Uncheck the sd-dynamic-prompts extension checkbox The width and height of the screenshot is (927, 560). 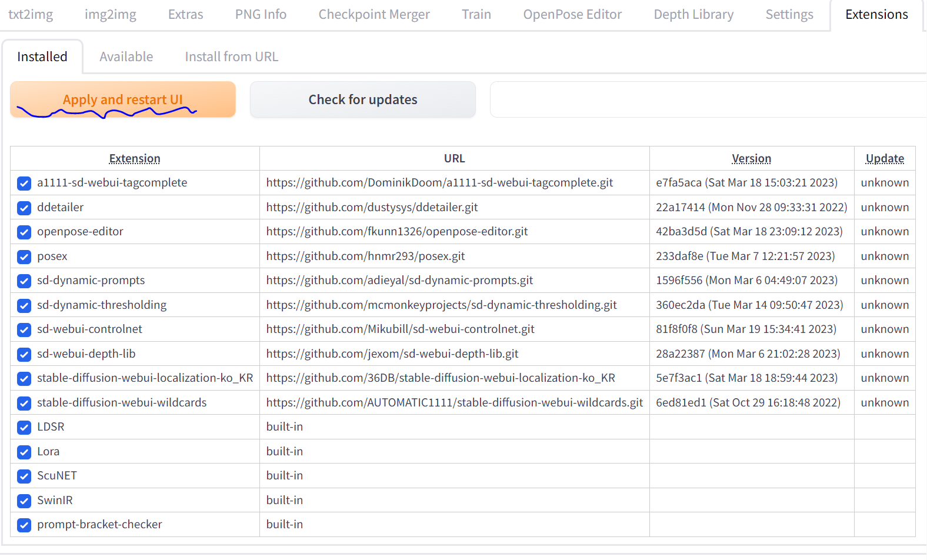tap(24, 281)
